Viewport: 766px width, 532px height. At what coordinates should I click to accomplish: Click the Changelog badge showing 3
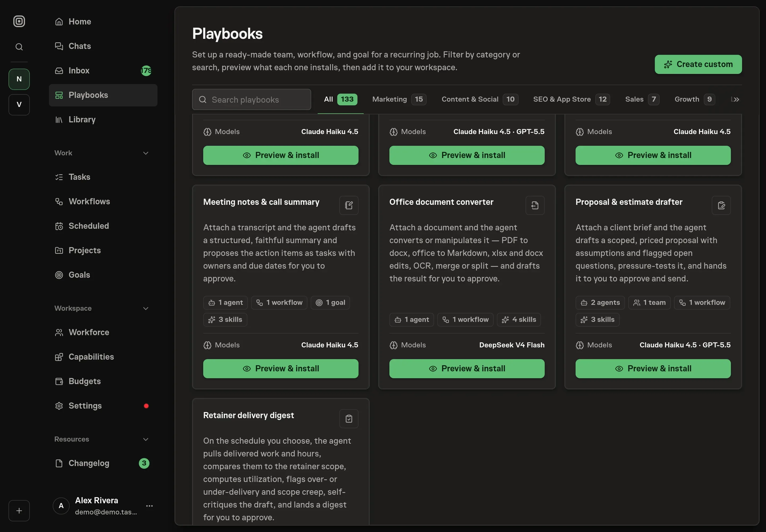[x=144, y=463]
